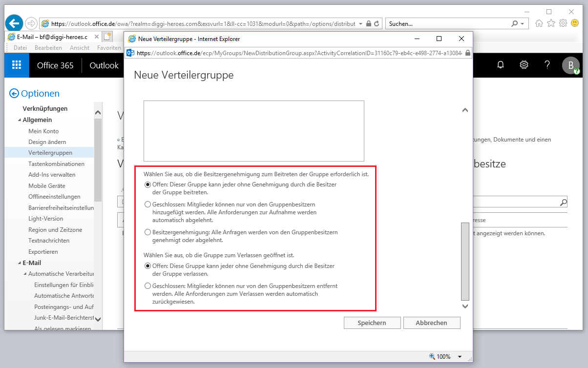Click the Internet Explorer home icon
This screenshot has width=588, height=368.
pyautogui.click(x=539, y=23)
